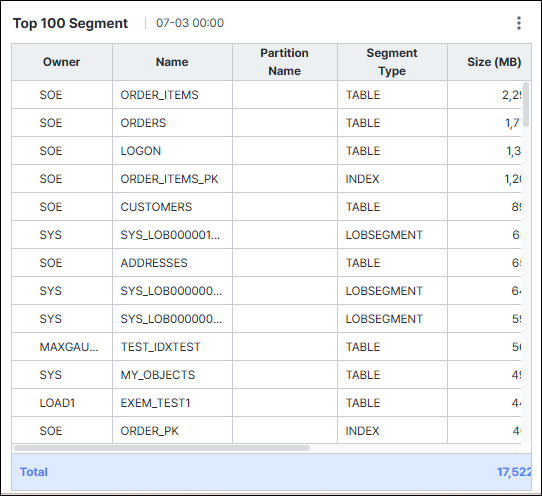Select the ORDER_ITEMS table row
Screen dimensions: 542x496
(267, 95)
